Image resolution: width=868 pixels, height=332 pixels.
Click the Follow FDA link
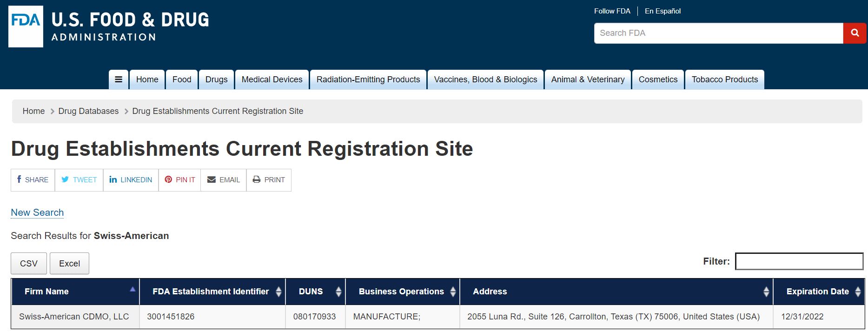(612, 11)
